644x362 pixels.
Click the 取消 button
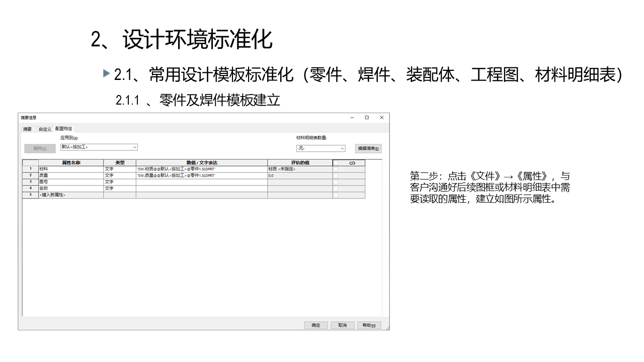[343, 325]
